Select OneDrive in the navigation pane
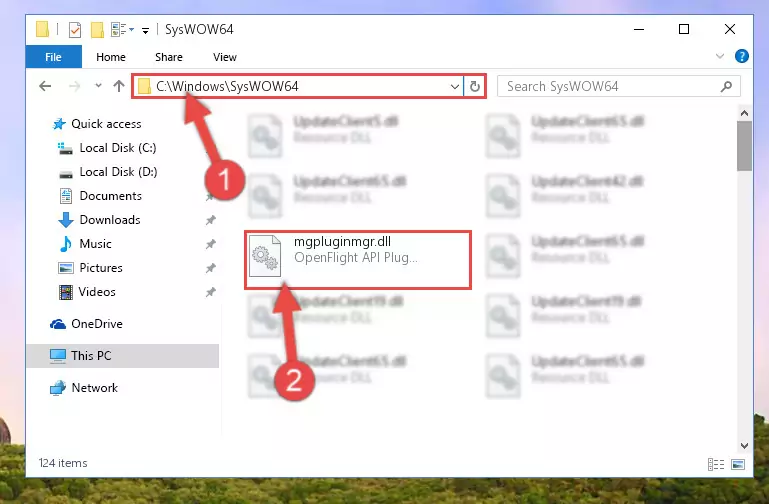Image resolution: width=769 pixels, height=504 pixels. point(97,324)
